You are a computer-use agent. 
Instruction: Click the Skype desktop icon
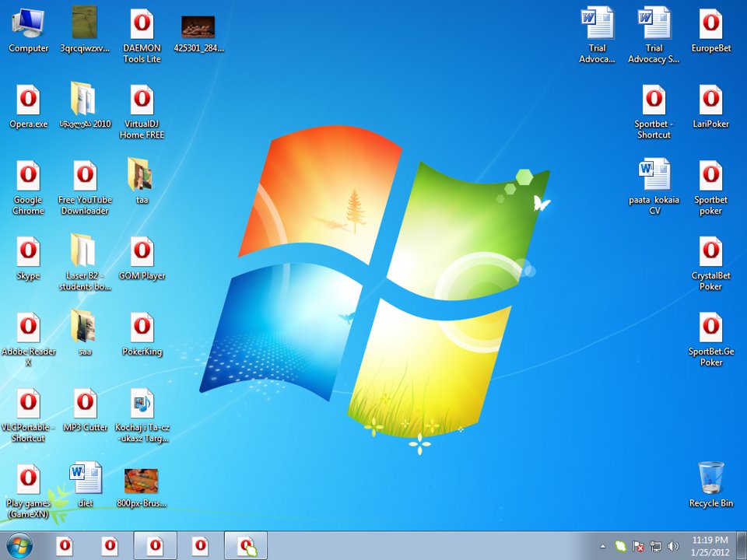tap(28, 252)
